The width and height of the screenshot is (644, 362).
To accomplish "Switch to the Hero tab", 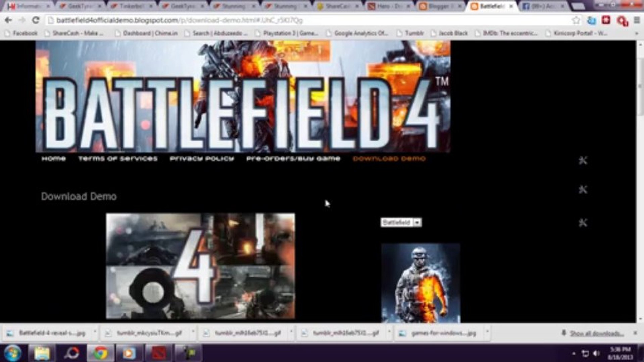I will tap(390, 6).
